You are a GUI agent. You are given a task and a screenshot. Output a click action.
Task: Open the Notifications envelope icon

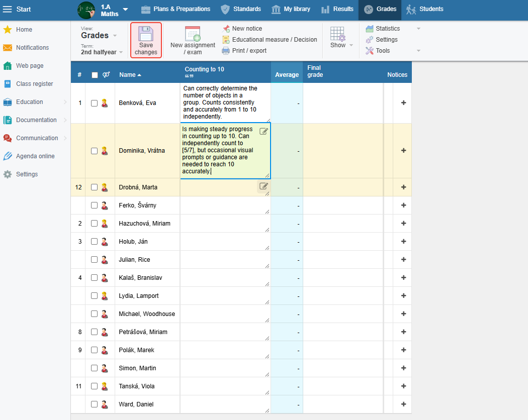coord(8,48)
